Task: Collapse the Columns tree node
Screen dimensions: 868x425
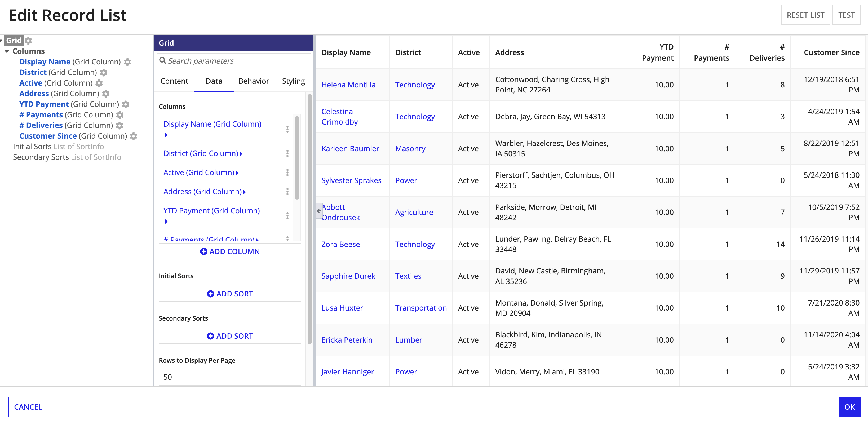Action: pos(7,52)
